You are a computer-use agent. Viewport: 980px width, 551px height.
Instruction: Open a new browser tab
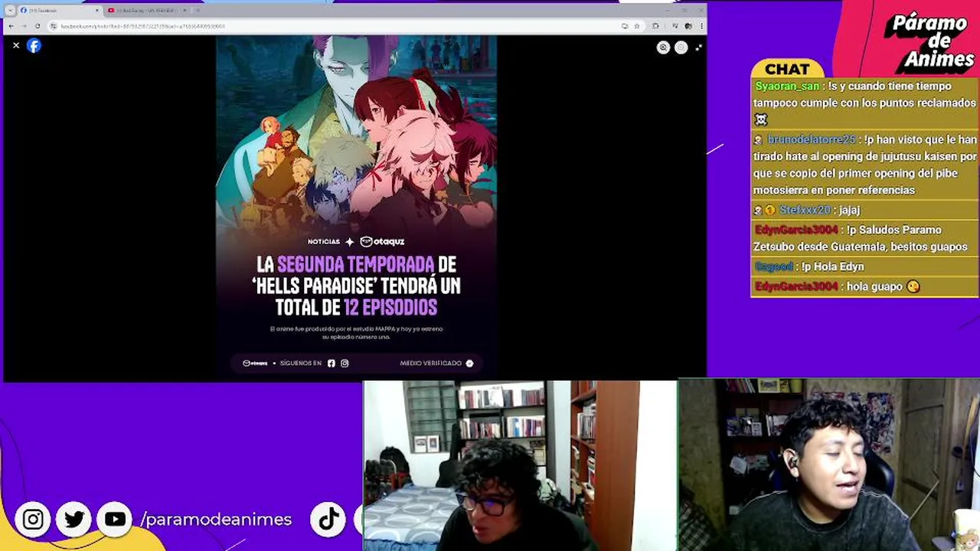click(x=198, y=11)
